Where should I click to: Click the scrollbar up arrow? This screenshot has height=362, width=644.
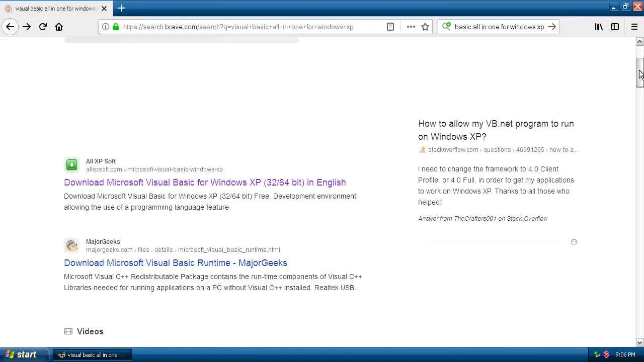640,42
